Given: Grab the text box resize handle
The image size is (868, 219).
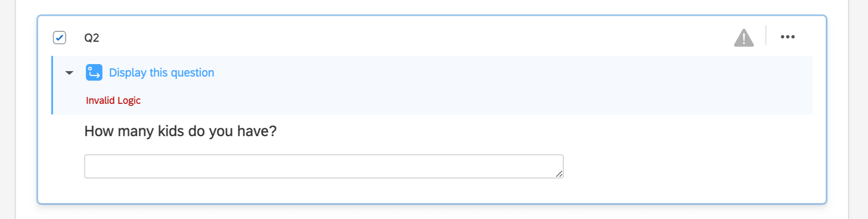Looking at the screenshot, I should (559, 174).
